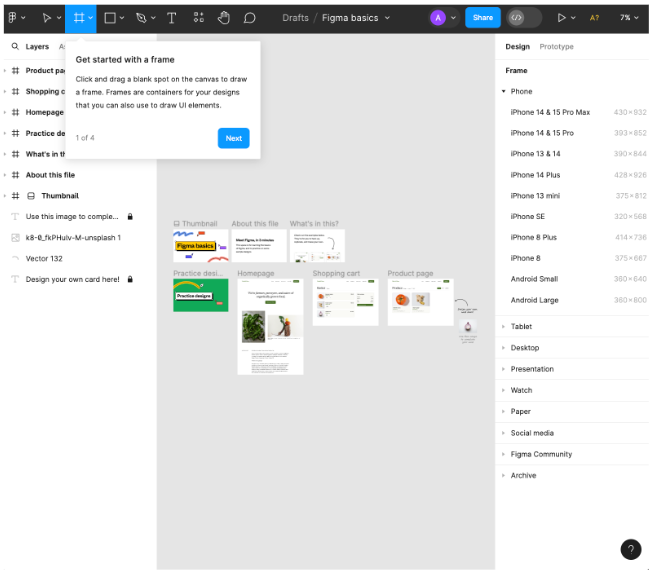Open the Layers tab

pos(37,47)
